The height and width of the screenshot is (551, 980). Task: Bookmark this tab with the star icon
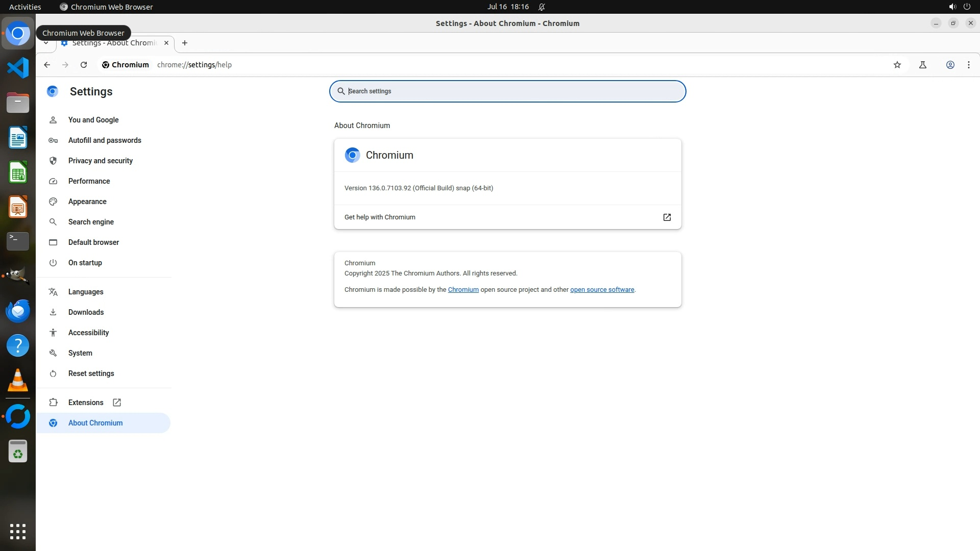897,65
